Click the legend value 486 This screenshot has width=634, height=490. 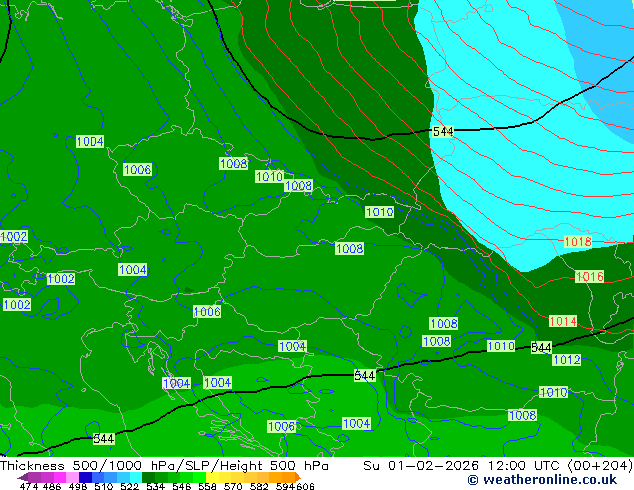coord(52,486)
